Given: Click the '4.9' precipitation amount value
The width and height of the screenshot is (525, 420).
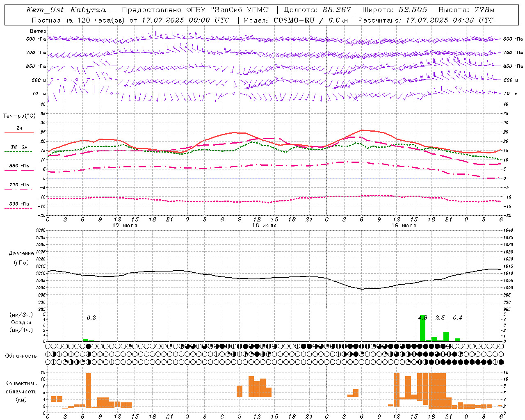Looking at the screenshot, I should coord(423,318).
